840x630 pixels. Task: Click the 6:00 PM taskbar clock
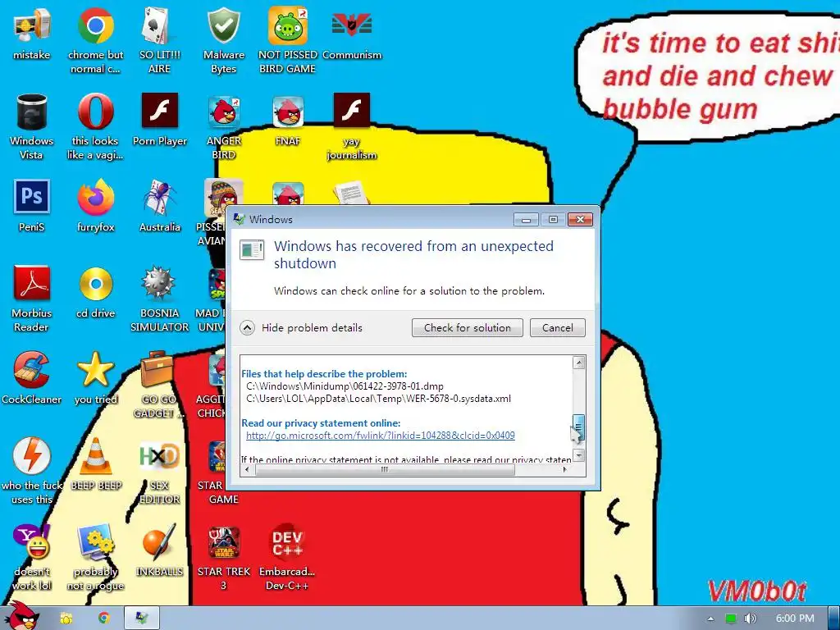(795, 619)
